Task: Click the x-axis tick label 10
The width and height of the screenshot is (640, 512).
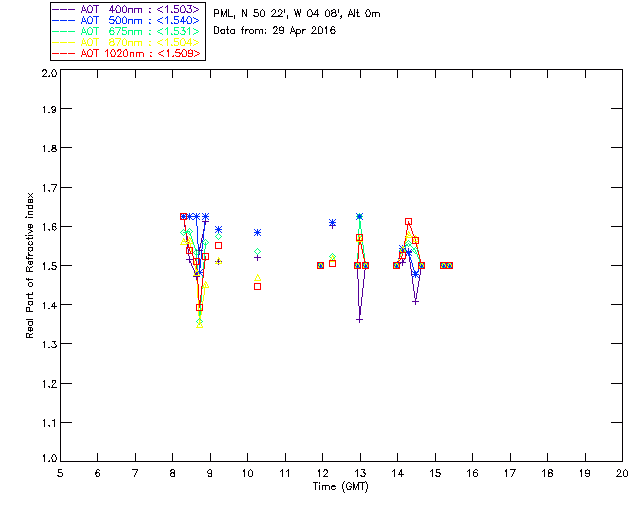Action: coord(248,474)
